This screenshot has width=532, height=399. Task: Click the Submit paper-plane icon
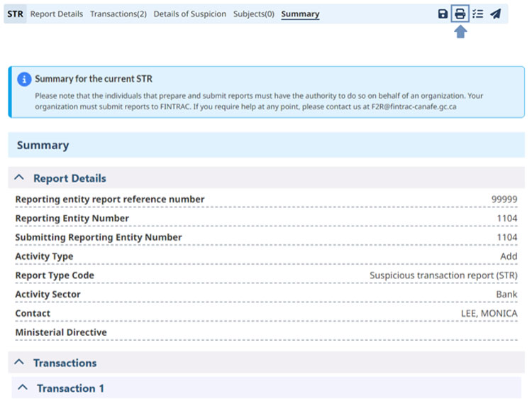click(495, 14)
